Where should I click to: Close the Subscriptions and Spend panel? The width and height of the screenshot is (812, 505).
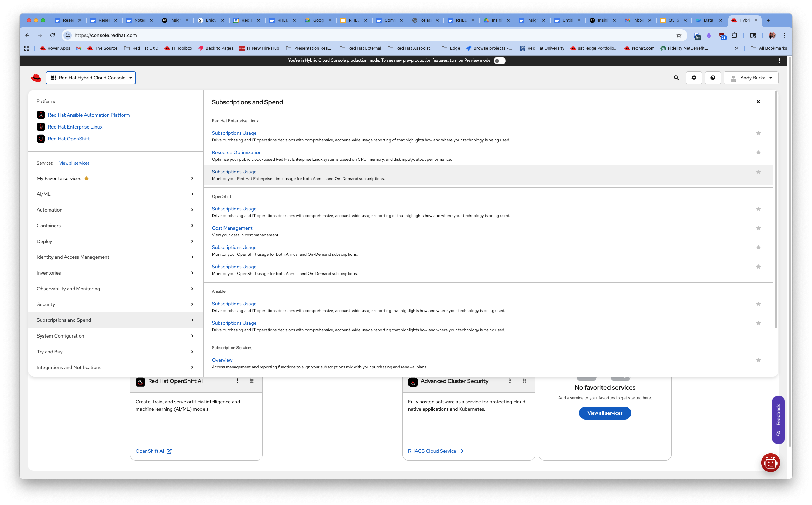[758, 102]
